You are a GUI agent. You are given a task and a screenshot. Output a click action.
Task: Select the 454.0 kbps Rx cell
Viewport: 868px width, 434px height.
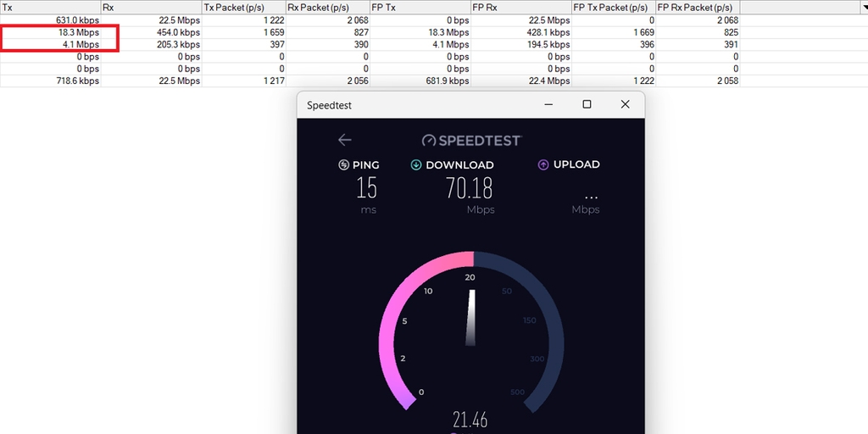pyautogui.click(x=151, y=33)
